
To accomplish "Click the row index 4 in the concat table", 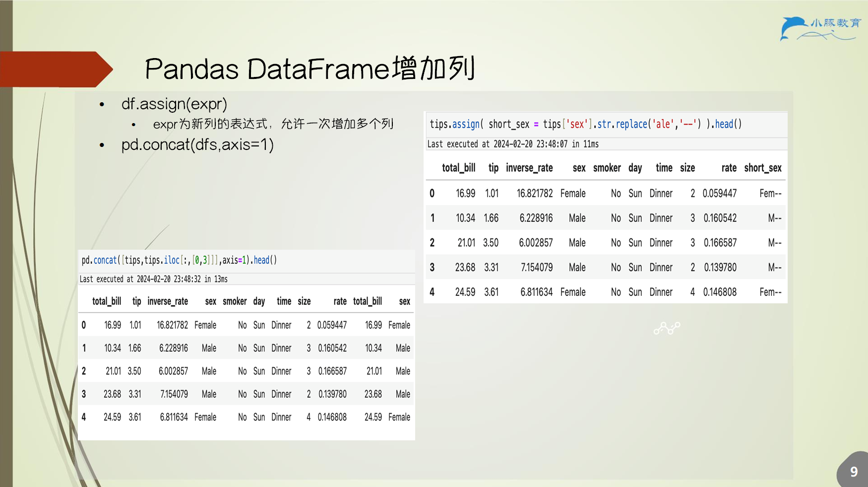I will pyautogui.click(x=84, y=417).
